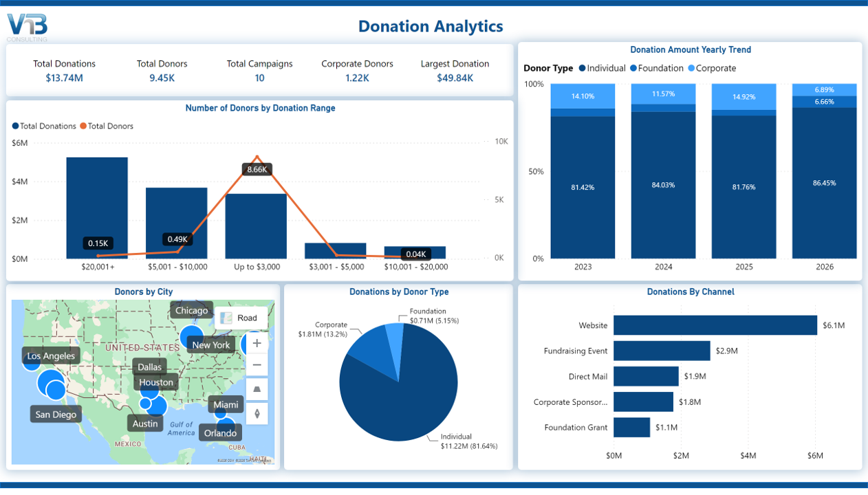Select the Fundraising Event channel bar
Image resolution: width=868 pixels, height=495 pixels.
662,351
